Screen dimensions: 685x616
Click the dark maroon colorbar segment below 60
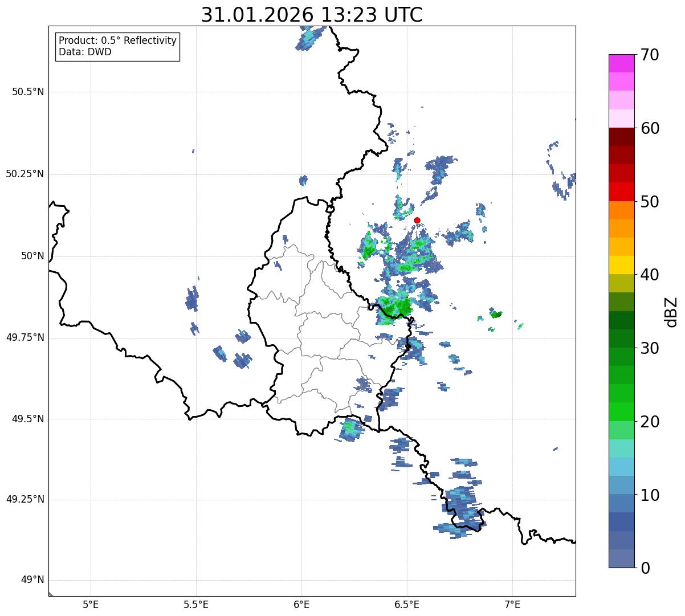[x=622, y=137]
